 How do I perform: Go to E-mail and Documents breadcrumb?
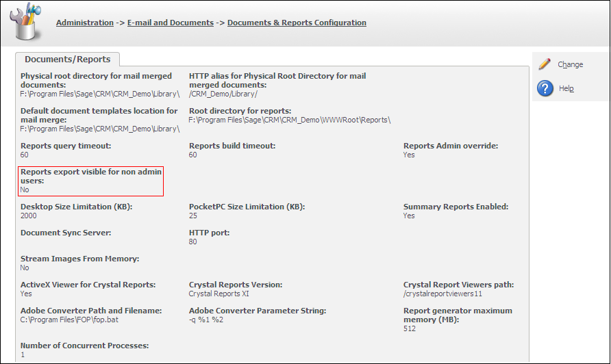[171, 23]
